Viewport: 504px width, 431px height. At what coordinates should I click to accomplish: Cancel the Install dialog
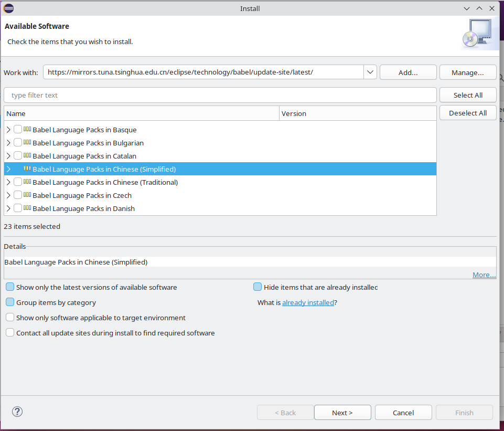tap(403, 412)
